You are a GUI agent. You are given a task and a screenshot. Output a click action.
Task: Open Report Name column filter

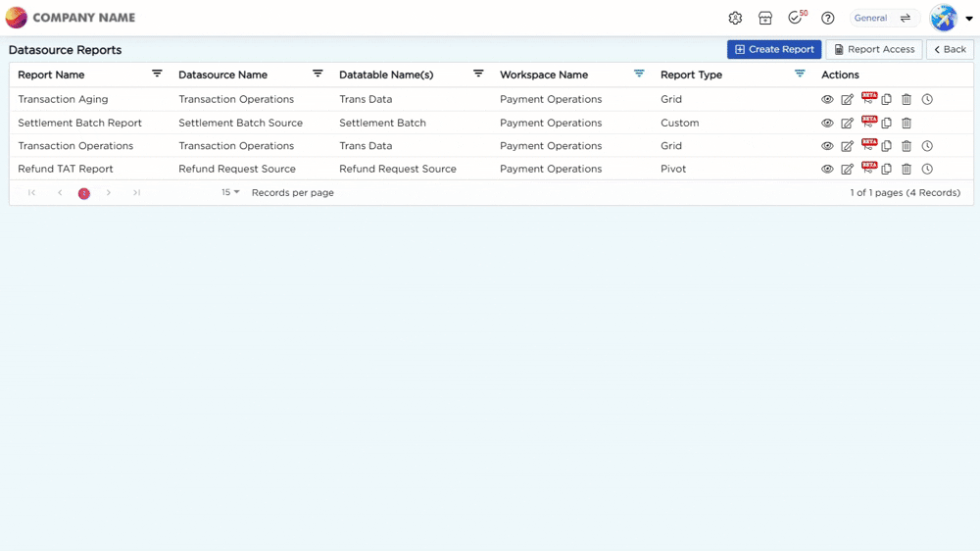coord(157,74)
